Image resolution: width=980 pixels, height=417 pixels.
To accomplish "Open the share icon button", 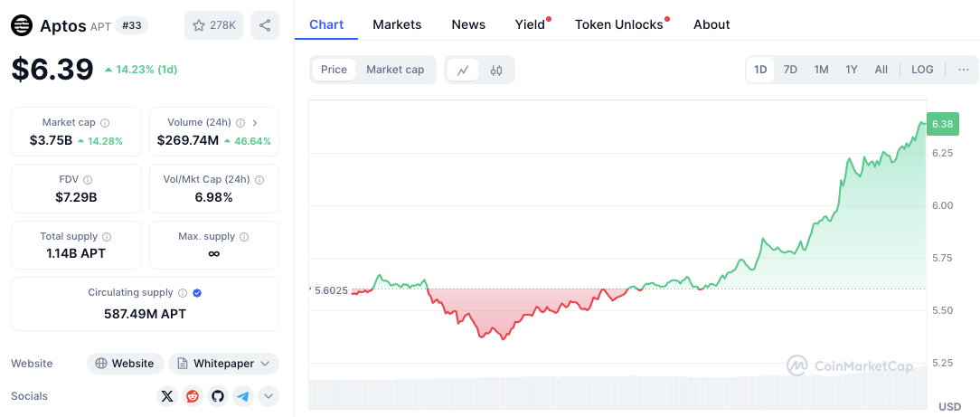I will coord(265,25).
